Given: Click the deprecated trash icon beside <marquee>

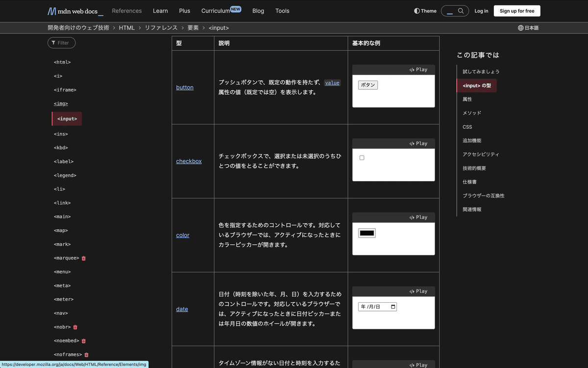Looking at the screenshot, I should [83, 258].
